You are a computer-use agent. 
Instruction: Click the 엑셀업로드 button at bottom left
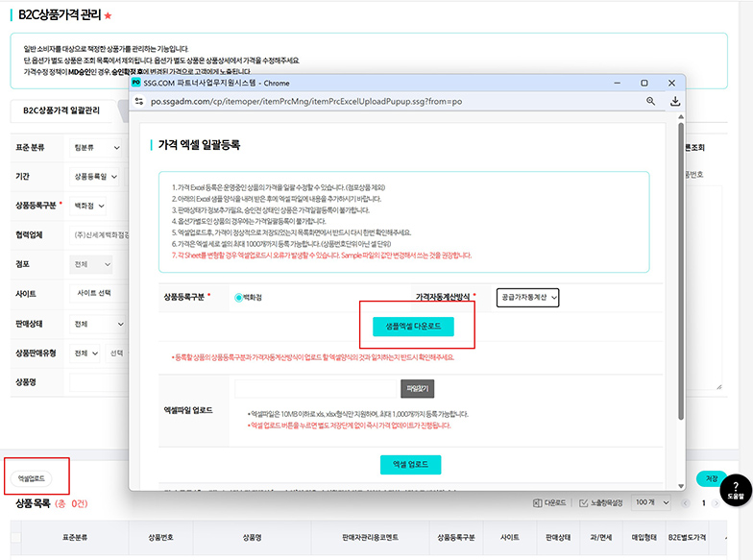[31, 477]
